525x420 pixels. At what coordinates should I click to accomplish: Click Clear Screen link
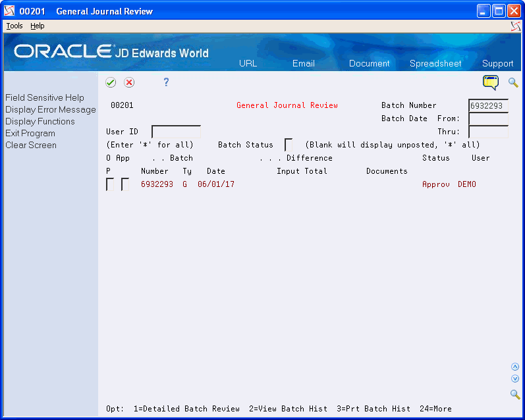click(x=31, y=145)
